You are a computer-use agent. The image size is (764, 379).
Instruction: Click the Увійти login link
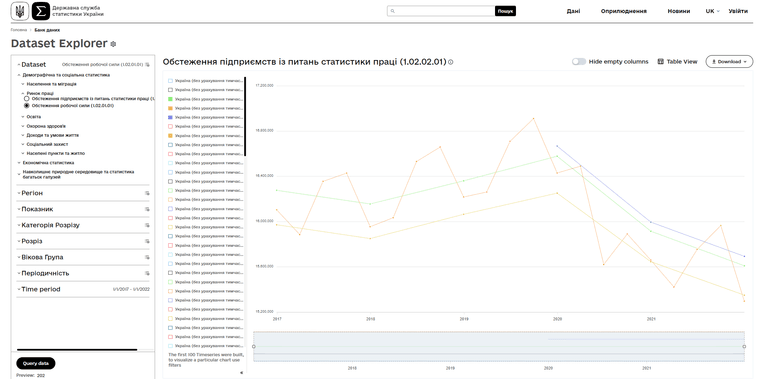click(738, 11)
